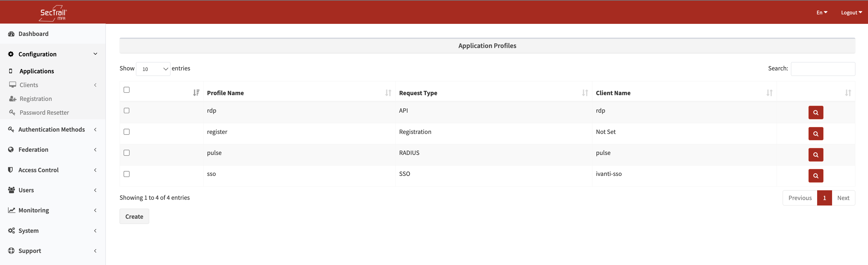This screenshot has height=265, width=868.
Task: Go to the Next page of entries
Action: [x=843, y=198]
